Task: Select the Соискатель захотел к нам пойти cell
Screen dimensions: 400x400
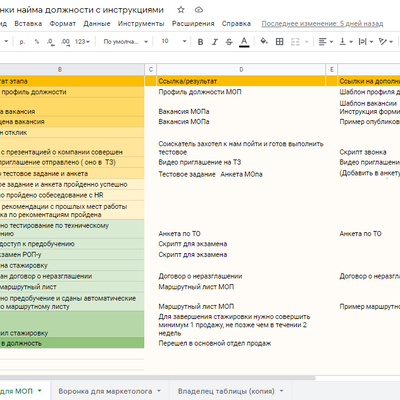Action: click(241, 147)
